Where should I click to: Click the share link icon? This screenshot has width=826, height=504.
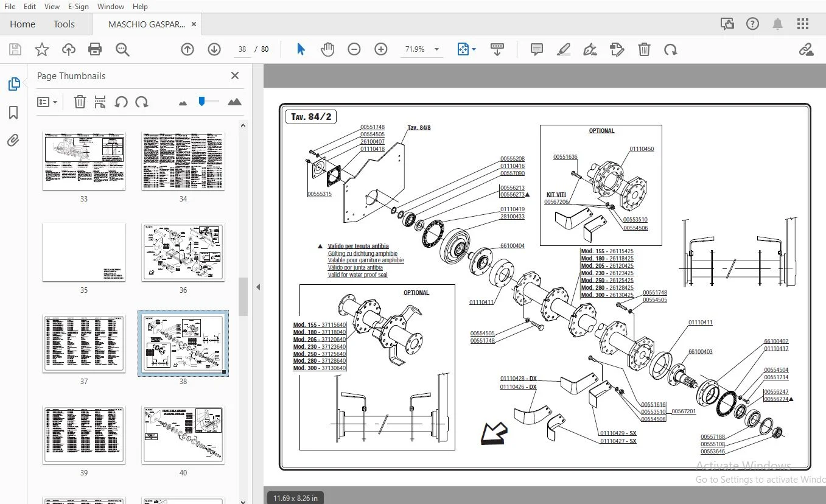807,49
